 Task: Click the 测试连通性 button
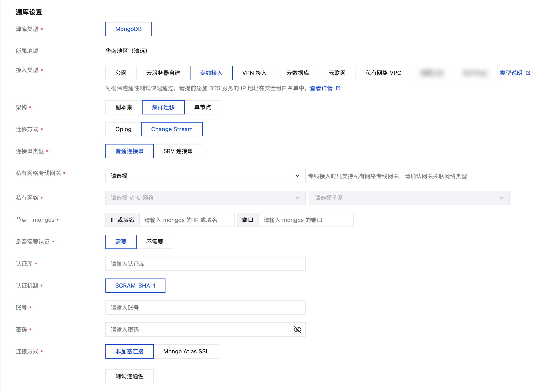[129, 376]
